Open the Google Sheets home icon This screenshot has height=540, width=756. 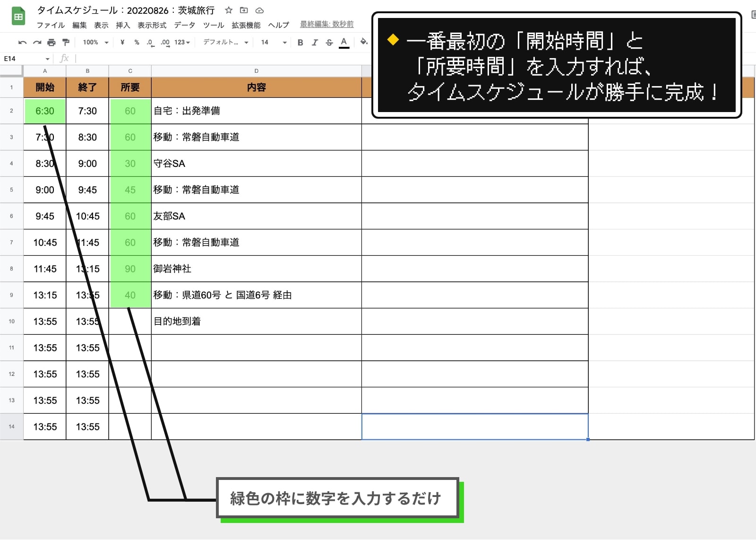pos(18,17)
